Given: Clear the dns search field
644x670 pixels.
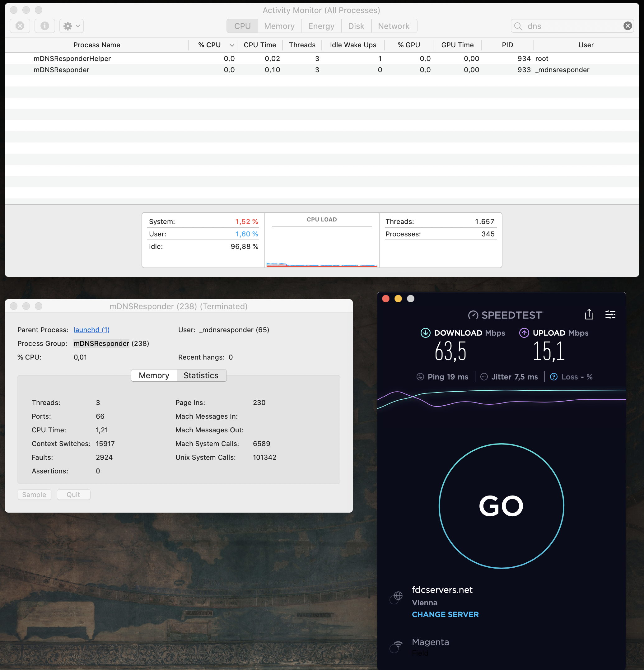Looking at the screenshot, I should 627,26.
